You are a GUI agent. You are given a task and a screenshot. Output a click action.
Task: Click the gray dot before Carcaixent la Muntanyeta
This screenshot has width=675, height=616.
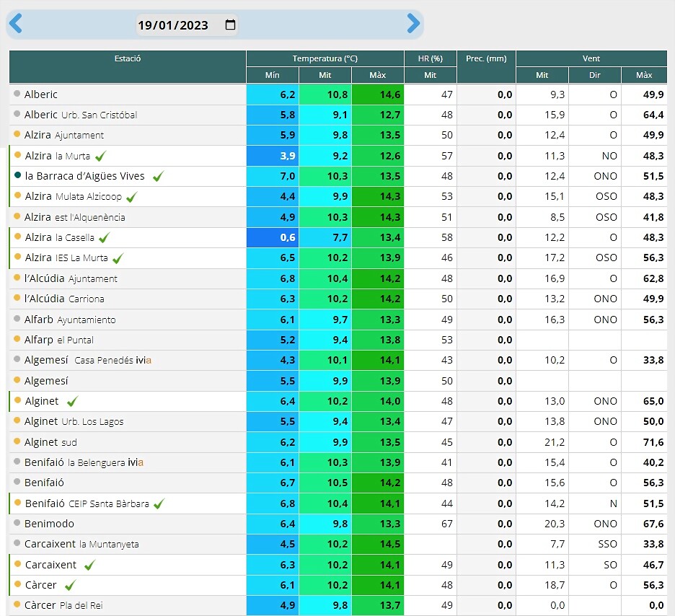click(17, 543)
